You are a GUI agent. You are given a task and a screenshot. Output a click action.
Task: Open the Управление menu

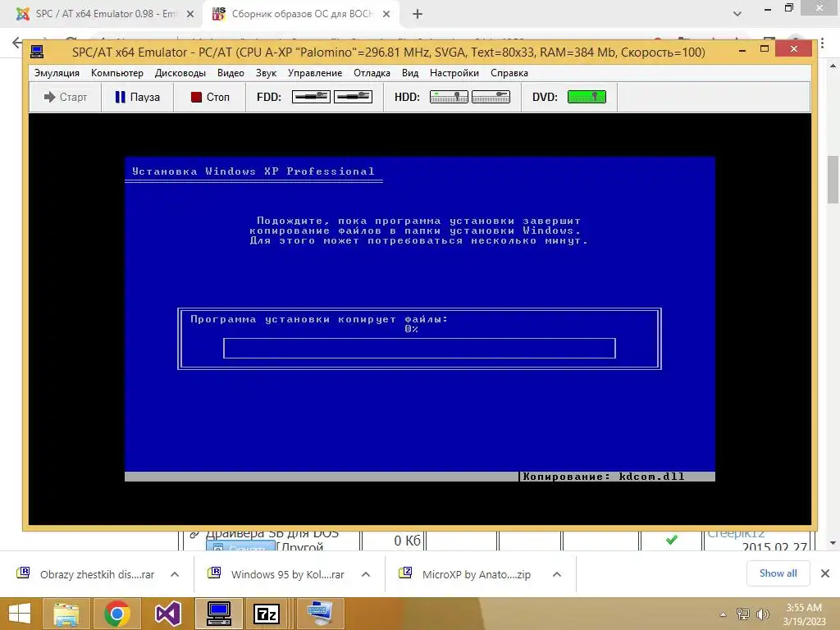[314, 73]
